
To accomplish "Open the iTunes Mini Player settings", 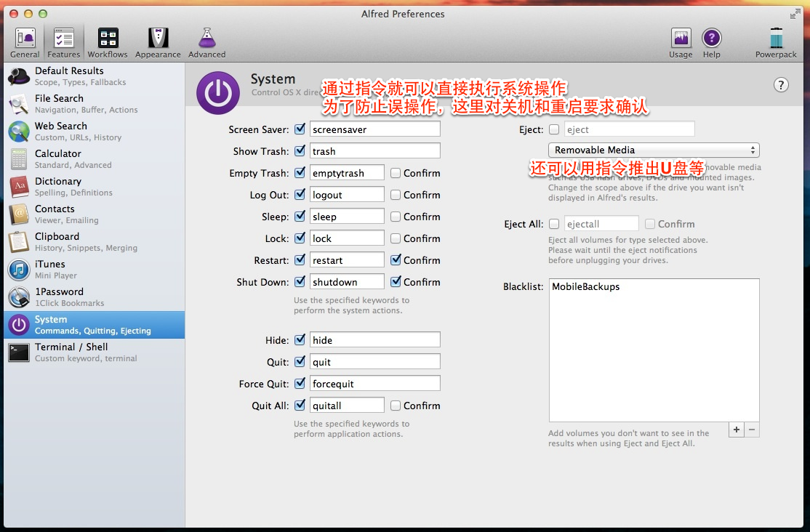I will (x=95, y=270).
